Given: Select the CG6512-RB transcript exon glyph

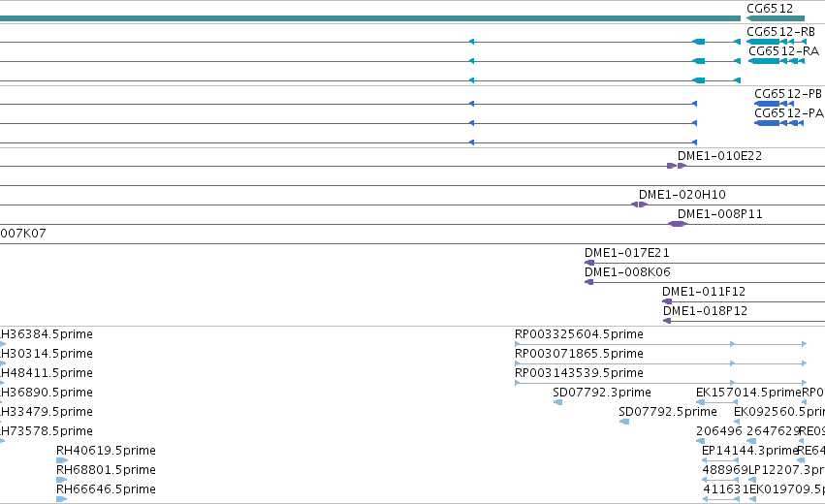Looking at the screenshot, I should 777,42.
